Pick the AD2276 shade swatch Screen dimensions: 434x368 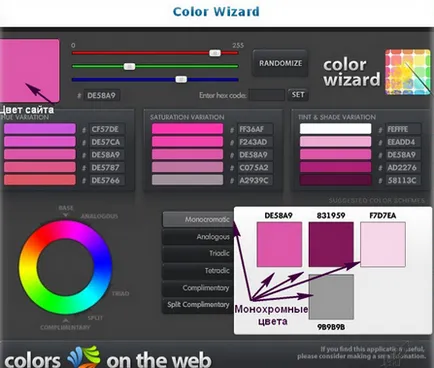click(x=335, y=167)
